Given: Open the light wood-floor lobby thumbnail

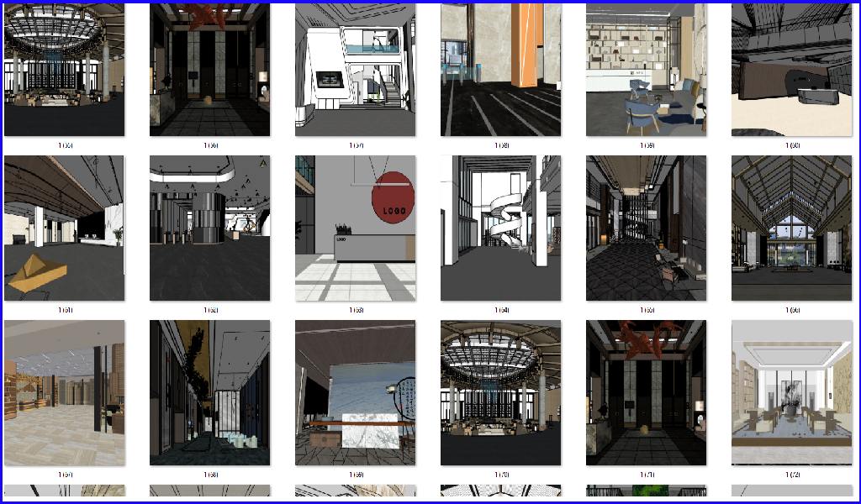Looking at the screenshot, I should point(65,392).
